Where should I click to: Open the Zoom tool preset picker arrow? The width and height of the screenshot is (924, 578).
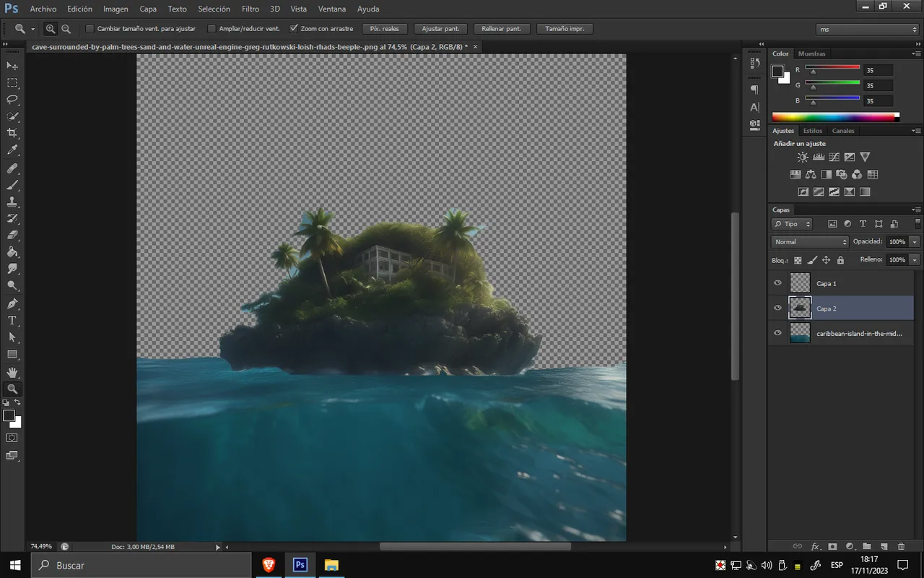point(33,29)
